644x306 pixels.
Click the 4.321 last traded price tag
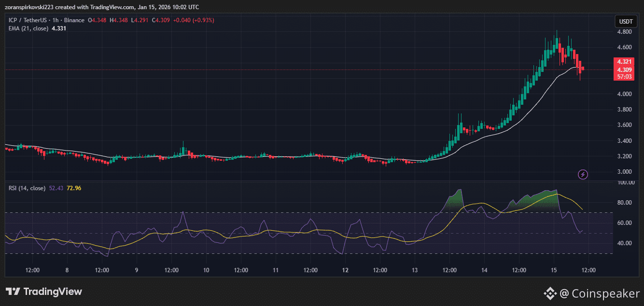click(x=625, y=62)
